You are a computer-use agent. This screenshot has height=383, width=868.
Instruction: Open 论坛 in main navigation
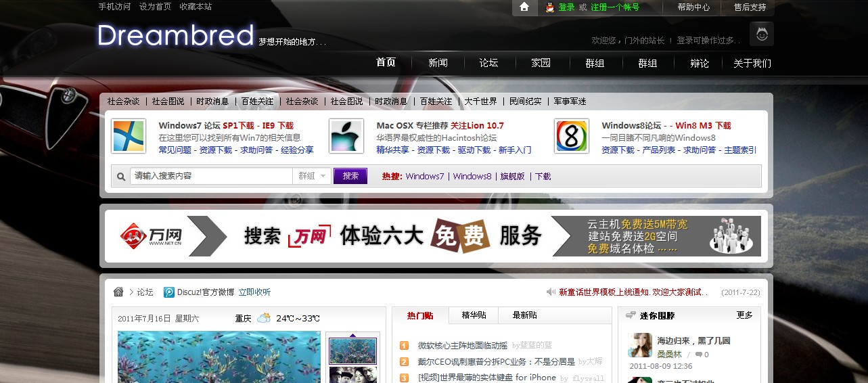[488, 63]
